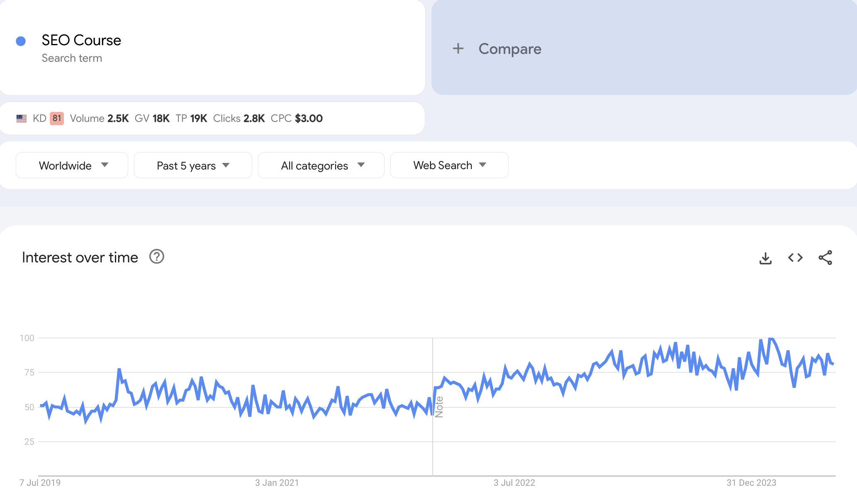
Task: Click the CPC $3.00 metric
Action: [297, 119]
